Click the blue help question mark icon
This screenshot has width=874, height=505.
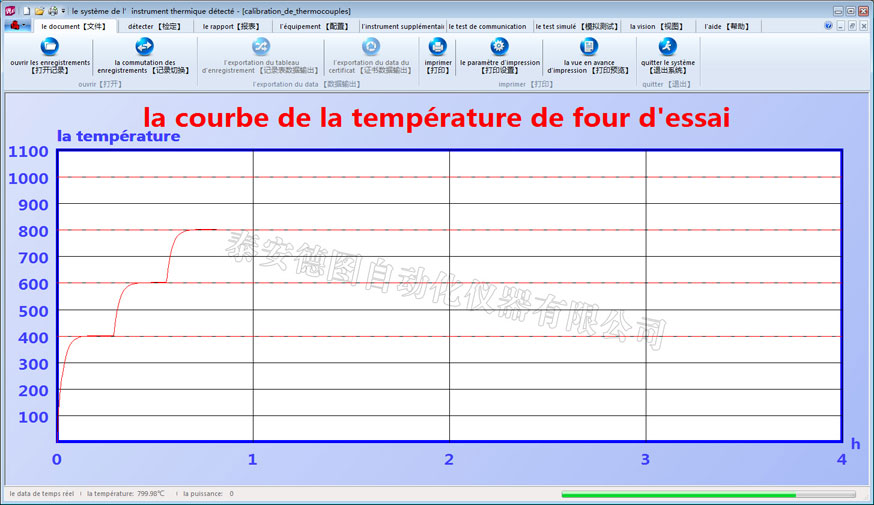(828, 26)
